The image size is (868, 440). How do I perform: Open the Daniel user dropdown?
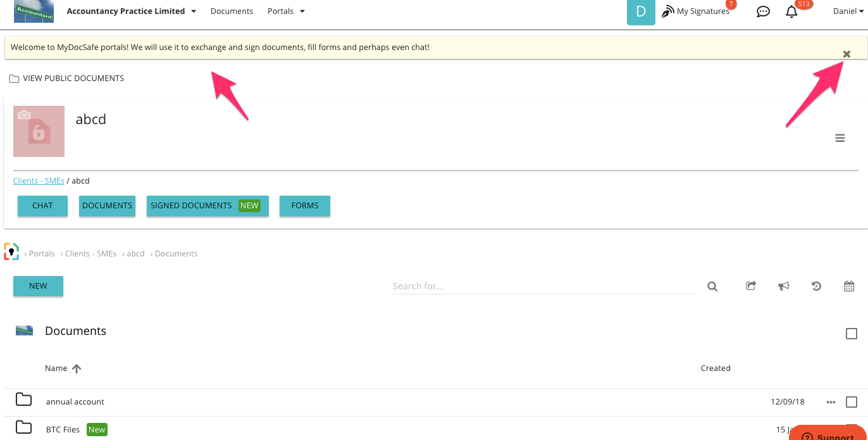click(848, 11)
